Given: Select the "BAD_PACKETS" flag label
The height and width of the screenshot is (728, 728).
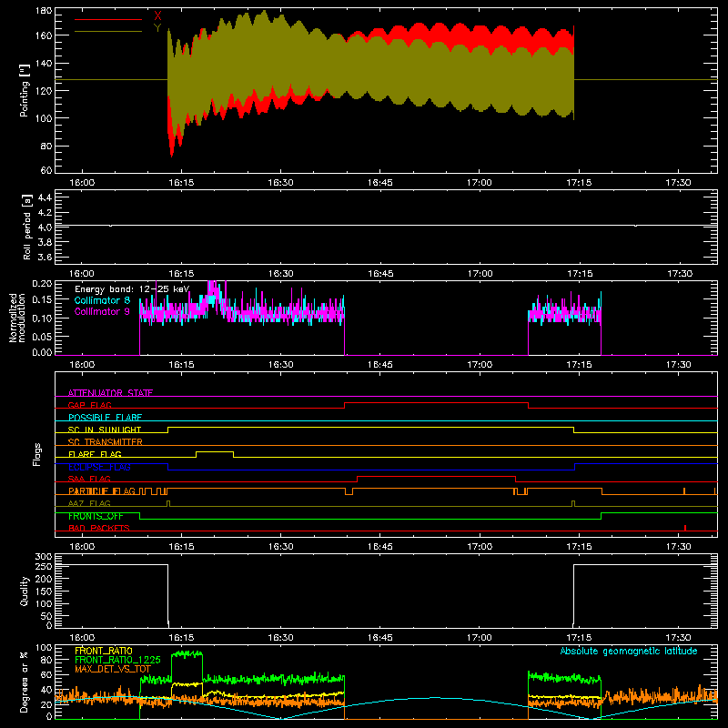Looking at the screenshot, I should coord(99,528).
